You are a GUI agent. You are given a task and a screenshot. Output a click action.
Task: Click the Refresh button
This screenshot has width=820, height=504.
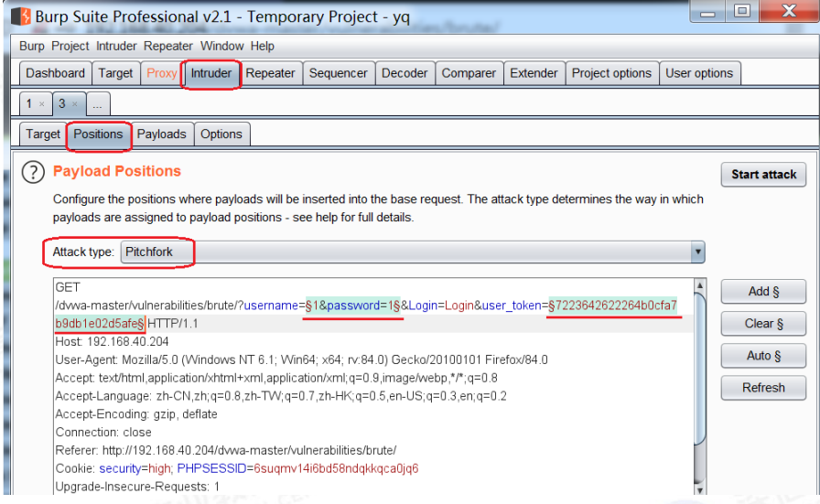pyautogui.click(x=763, y=388)
